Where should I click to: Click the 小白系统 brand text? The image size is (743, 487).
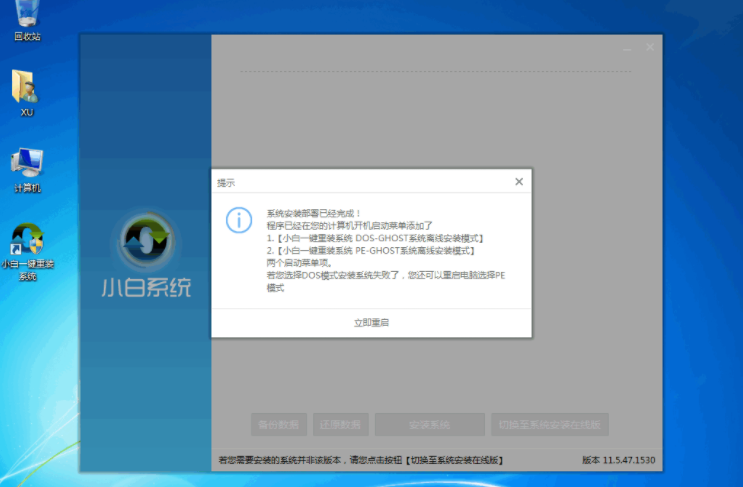pos(146,287)
